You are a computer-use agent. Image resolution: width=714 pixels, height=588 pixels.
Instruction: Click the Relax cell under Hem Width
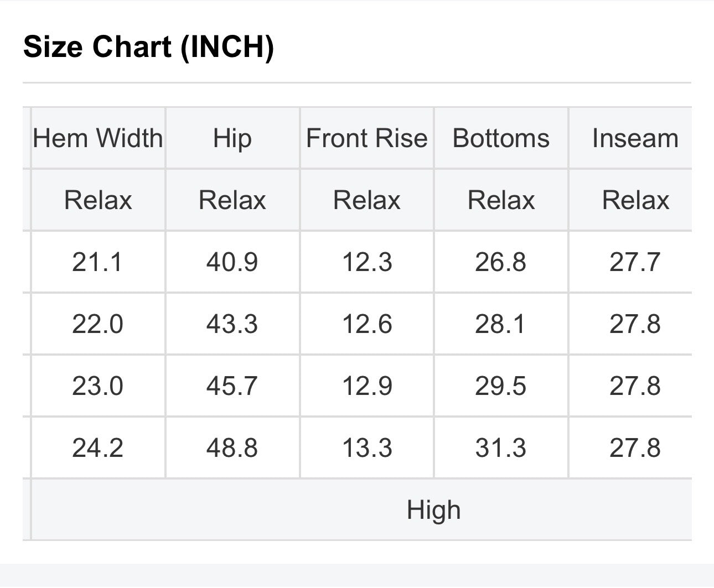point(98,200)
